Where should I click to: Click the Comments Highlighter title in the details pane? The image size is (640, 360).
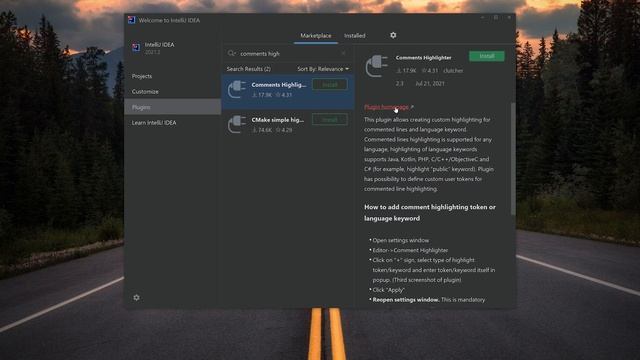click(x=423, y=58)
